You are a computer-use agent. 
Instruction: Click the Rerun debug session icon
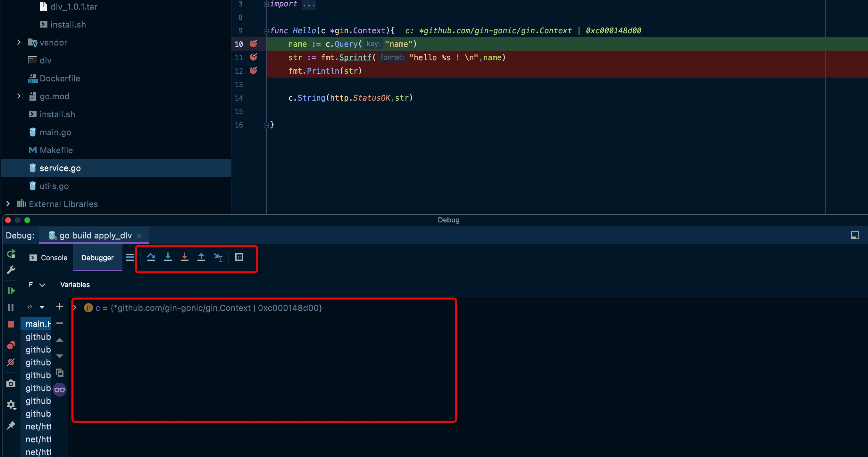click(11, 253)
